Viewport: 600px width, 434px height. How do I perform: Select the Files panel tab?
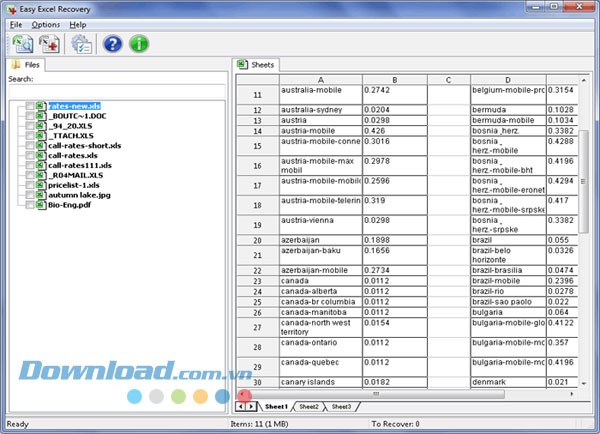[27, 65]
